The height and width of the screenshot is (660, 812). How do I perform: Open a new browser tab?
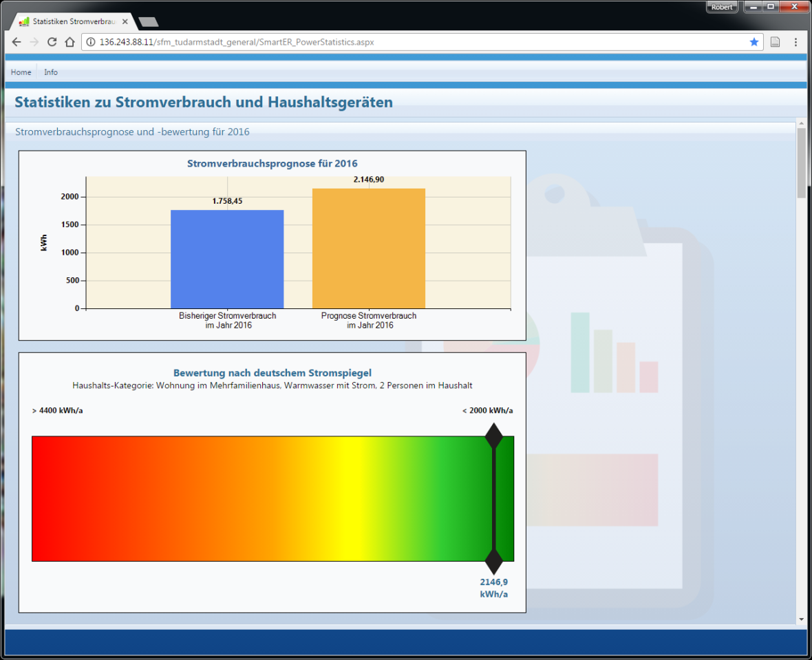tap(148, 22)
